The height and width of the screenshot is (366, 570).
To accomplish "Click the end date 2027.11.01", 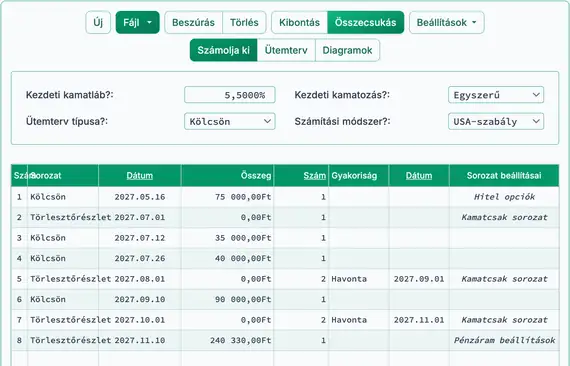I will tap(419, 320).
